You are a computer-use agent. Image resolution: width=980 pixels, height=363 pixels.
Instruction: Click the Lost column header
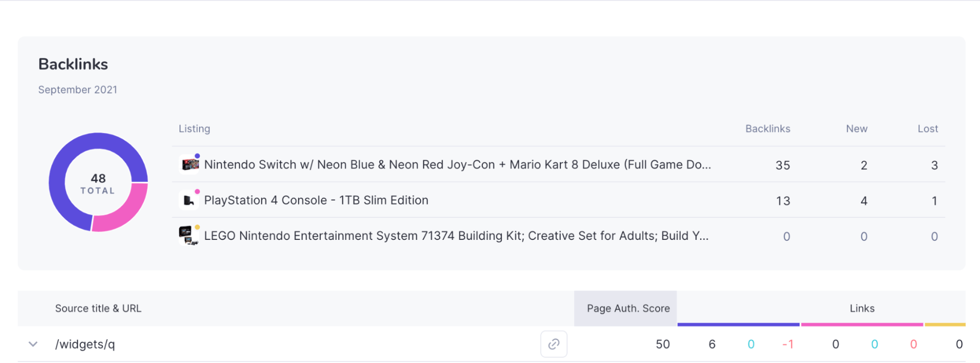point(928,129)
